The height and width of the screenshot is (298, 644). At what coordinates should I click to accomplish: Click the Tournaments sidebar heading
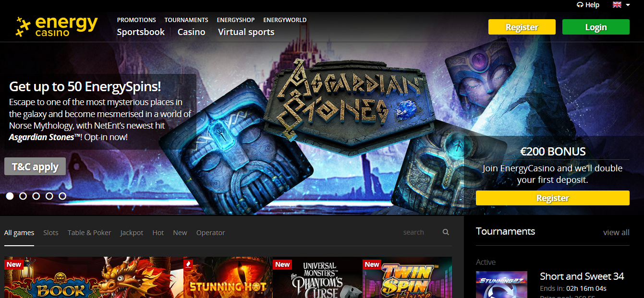click(505, 231)
